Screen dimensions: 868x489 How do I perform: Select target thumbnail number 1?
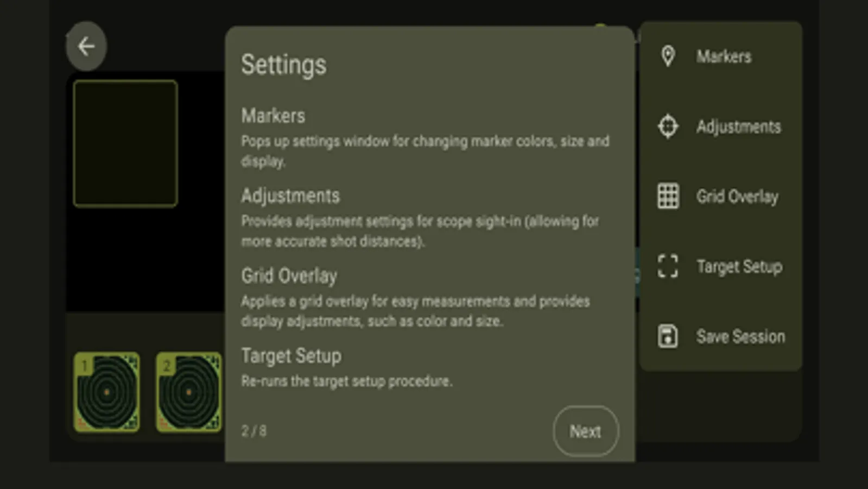coord(106,392)
